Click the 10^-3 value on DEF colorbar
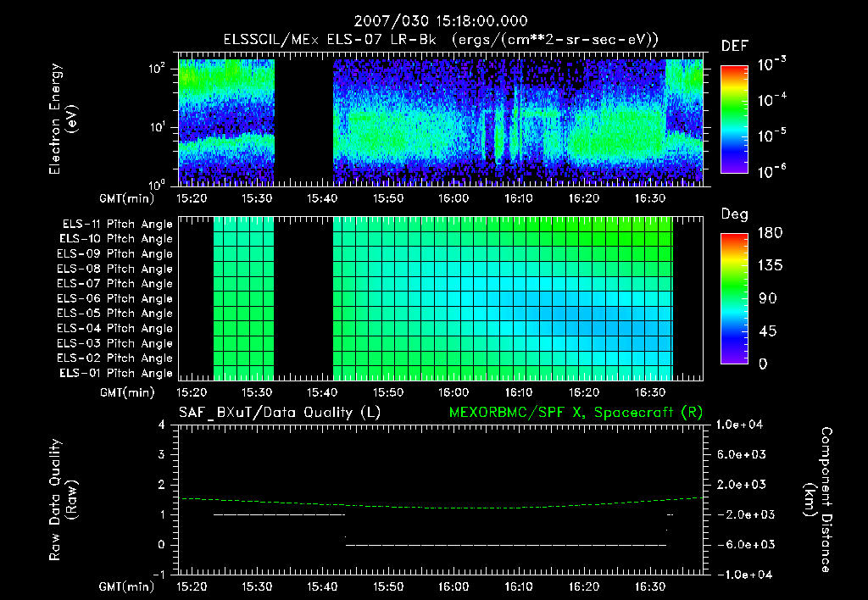This screenshot has height=600, width=868. point(772,64)
